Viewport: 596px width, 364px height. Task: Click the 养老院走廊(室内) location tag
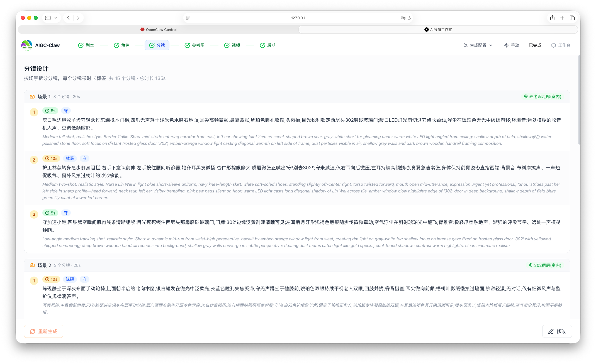coord(543,97)
